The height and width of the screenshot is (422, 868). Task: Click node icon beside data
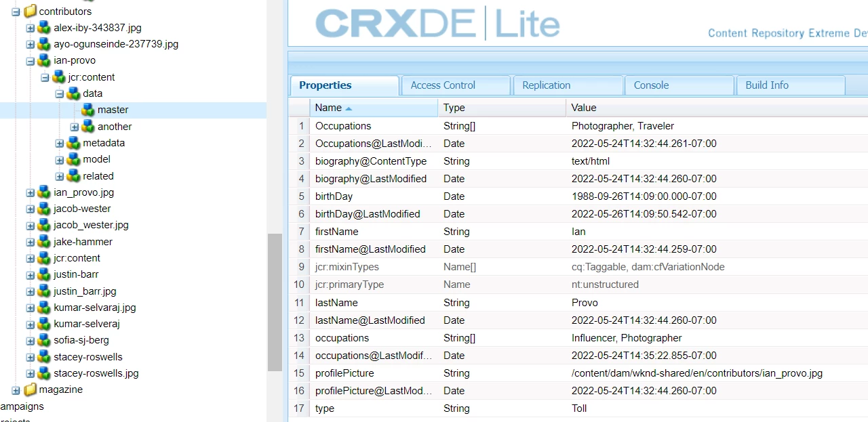tap(73, 93)
